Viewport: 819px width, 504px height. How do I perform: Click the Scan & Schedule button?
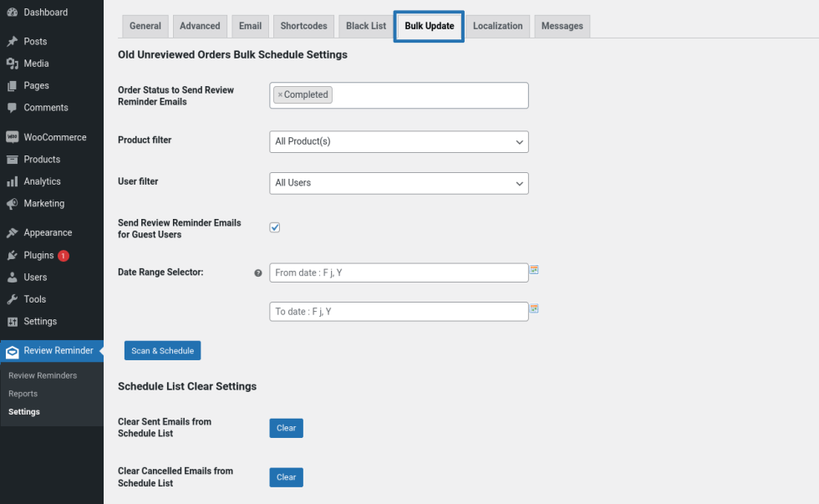(x=162, y=351)
